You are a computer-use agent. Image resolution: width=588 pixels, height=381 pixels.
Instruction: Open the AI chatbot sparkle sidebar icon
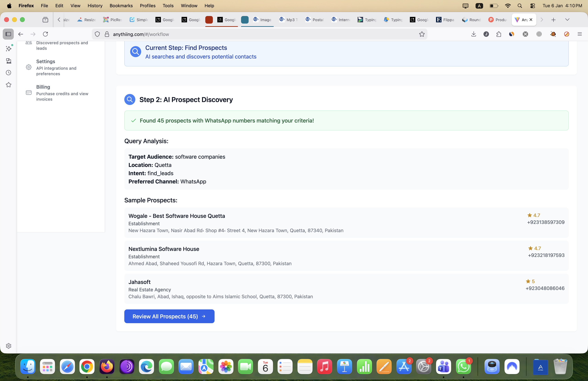click(9, 49)
